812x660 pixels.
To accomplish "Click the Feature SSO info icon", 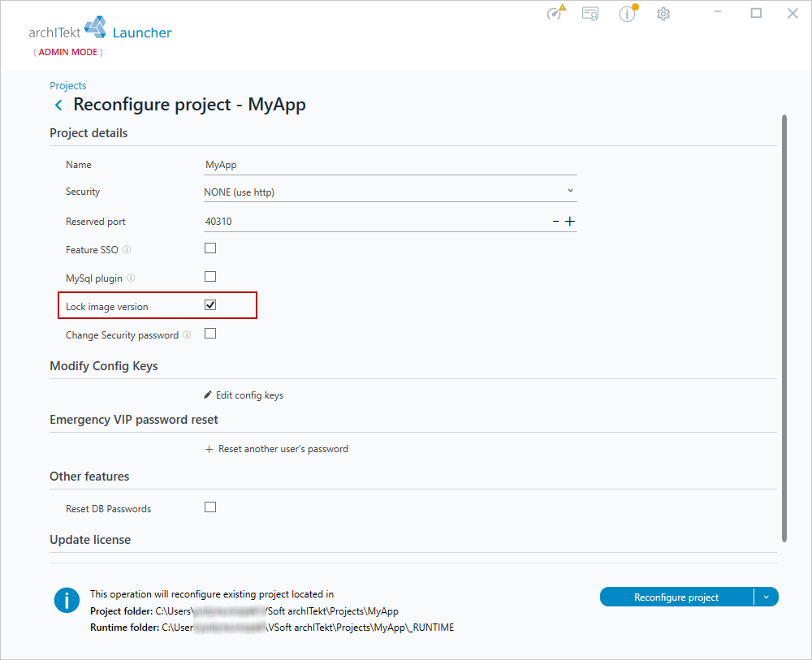I will [x=127, y=249].
